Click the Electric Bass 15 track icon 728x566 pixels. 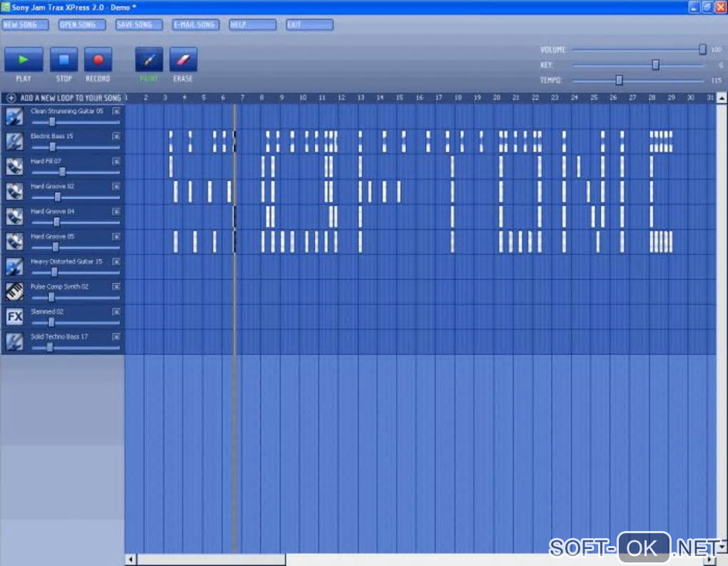tap(14, 141)
